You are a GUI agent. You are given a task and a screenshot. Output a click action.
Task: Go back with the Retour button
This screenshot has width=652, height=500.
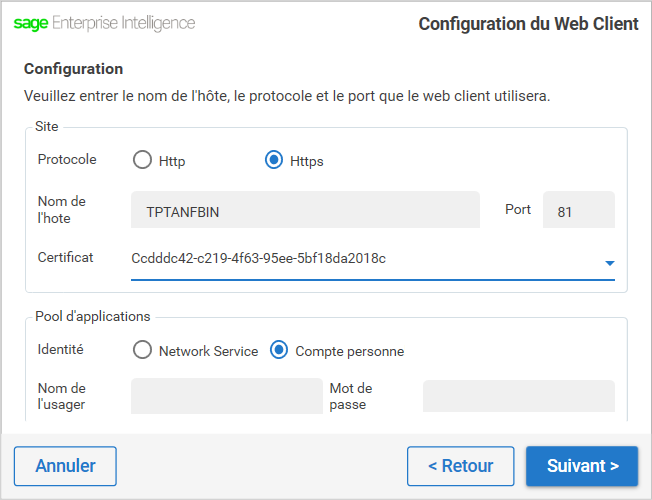[x=460, y=466]
